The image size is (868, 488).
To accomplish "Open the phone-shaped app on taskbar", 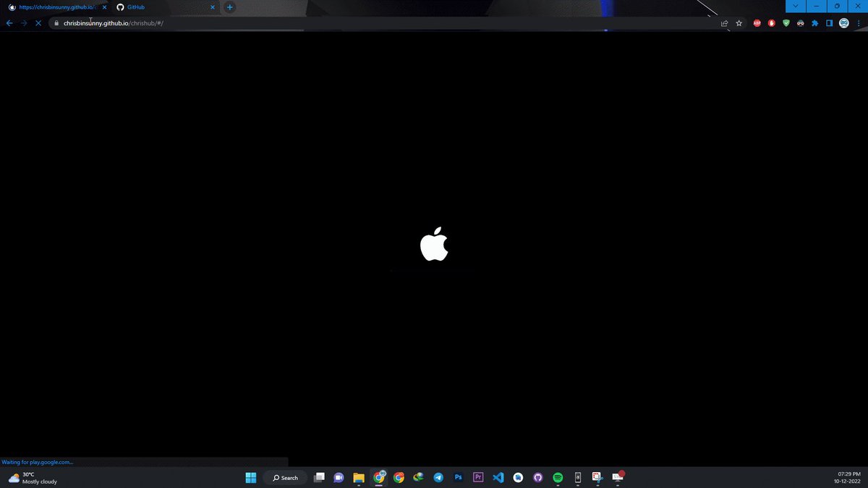I will (x=577, y=478).
